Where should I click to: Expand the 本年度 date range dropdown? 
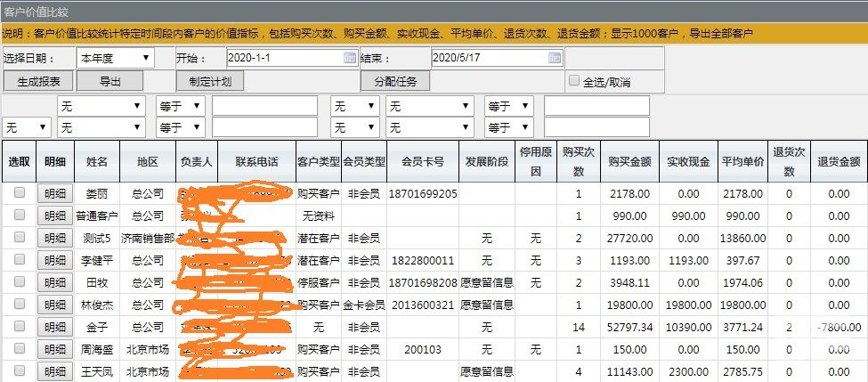tap(115, 58)
